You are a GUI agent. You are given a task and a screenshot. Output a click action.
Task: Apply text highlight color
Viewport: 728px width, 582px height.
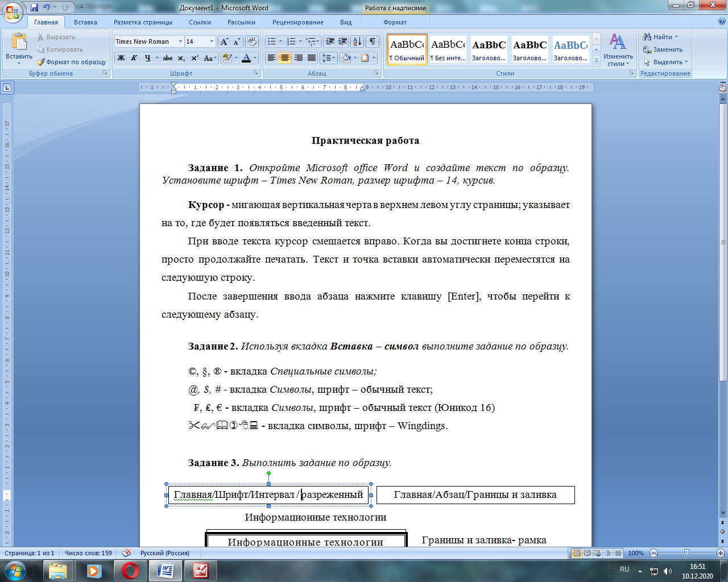click(227, 58)
